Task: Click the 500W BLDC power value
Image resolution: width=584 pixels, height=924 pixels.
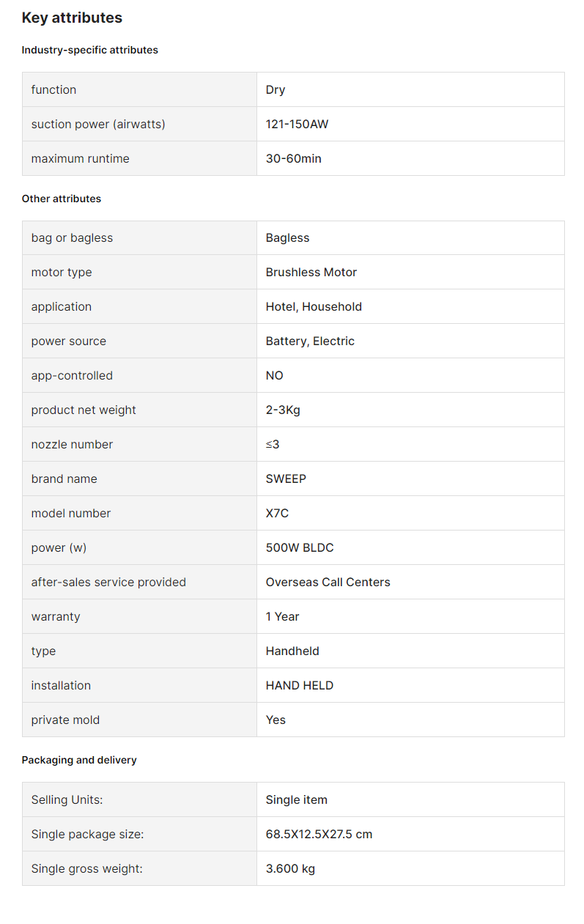Action: click(x=300, y=547)
